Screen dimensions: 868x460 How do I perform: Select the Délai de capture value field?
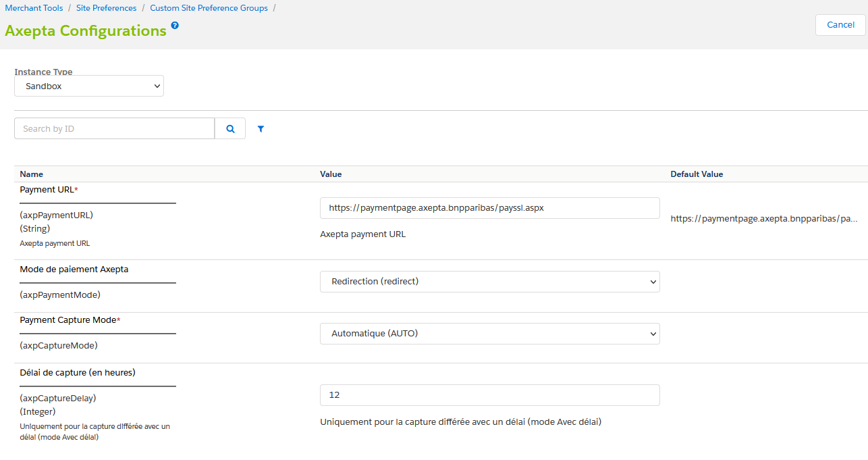click(489, 395)
